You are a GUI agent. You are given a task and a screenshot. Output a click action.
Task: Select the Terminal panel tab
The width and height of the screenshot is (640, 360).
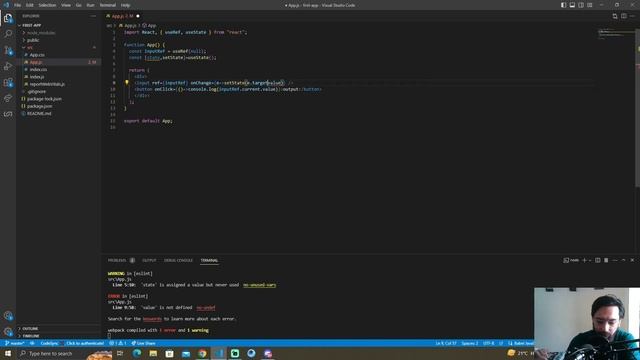point(209,260)
